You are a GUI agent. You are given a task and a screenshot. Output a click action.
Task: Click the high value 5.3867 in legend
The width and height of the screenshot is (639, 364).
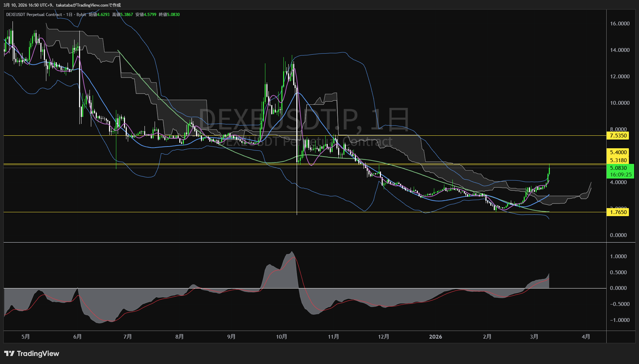point(126,15)
